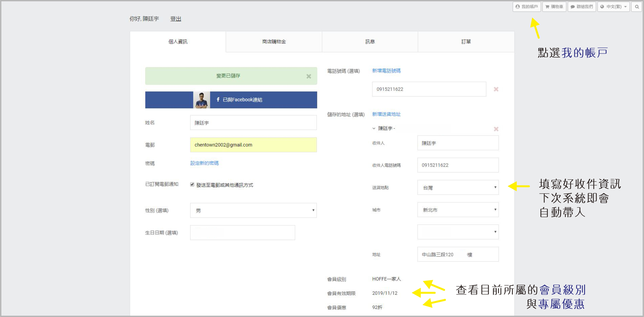The height and width of the screenshot is (317, 644).
Task: Click 聯絡我們 chat bubble button
Action: click(582, 7)
